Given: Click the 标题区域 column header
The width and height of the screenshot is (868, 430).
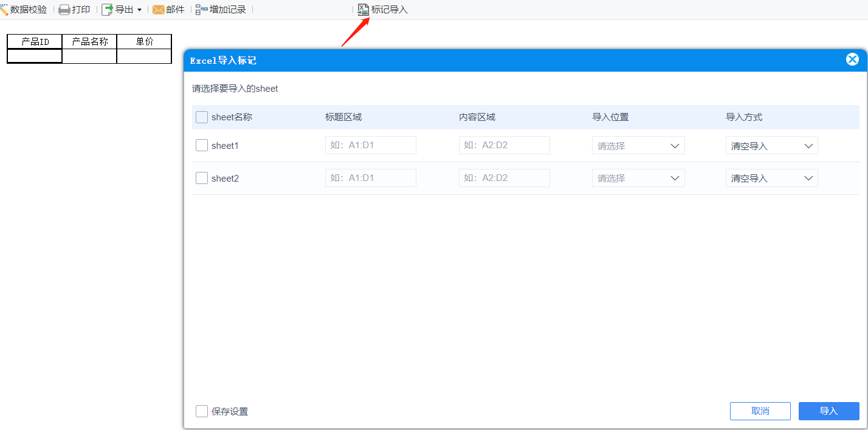Looking at the screenshot, I should (343, 117).
